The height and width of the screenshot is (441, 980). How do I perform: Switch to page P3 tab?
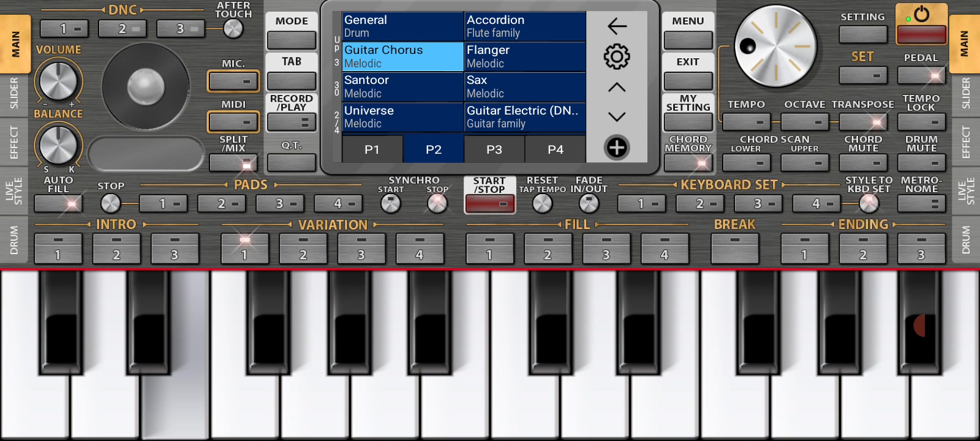494,149
